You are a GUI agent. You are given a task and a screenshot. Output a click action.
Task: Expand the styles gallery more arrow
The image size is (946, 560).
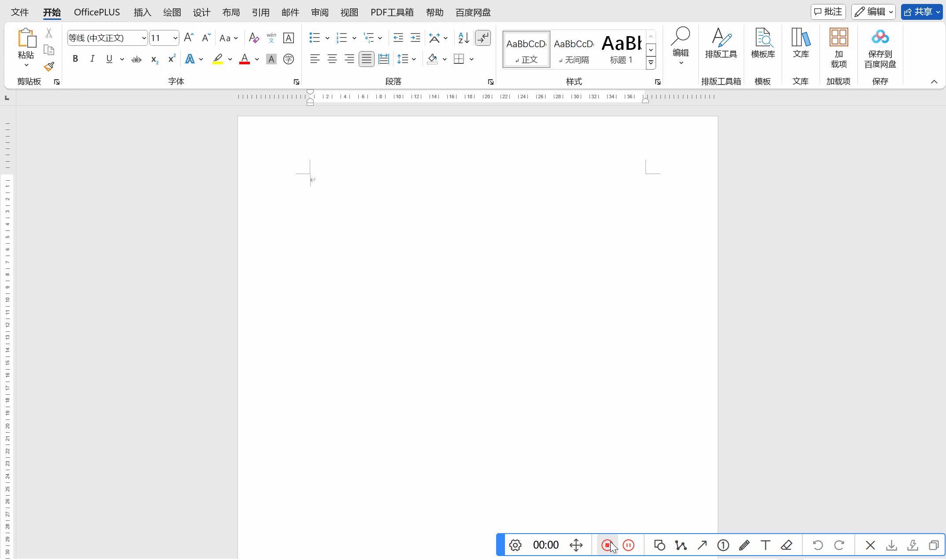click(651, 63)
